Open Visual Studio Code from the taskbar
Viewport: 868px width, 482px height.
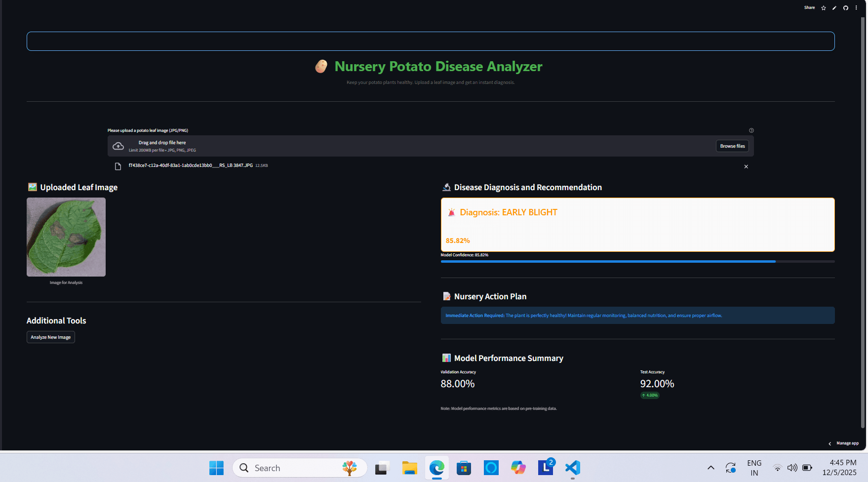[573, 468]
